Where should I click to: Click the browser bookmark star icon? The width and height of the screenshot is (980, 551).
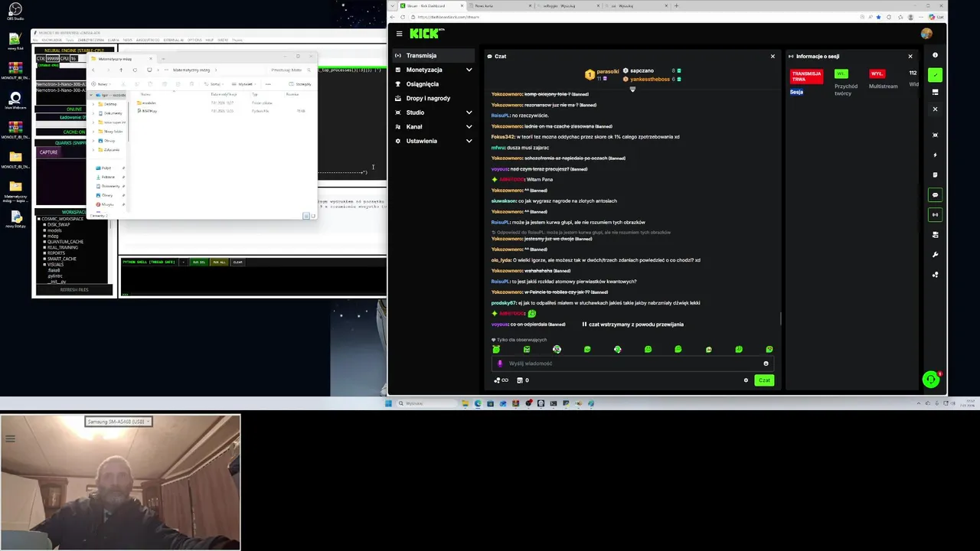click(878, 17)
